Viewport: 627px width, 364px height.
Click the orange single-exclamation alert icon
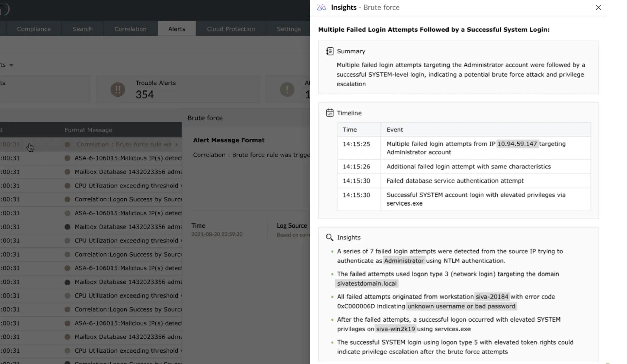[287, 89]
